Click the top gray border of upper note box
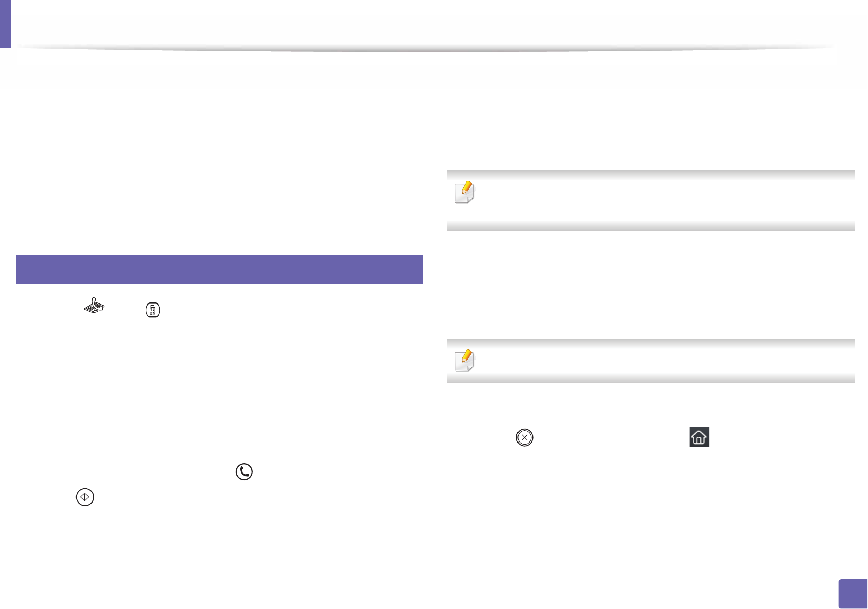The width and height of the screenshot is (868, 609). coord(650,174)
